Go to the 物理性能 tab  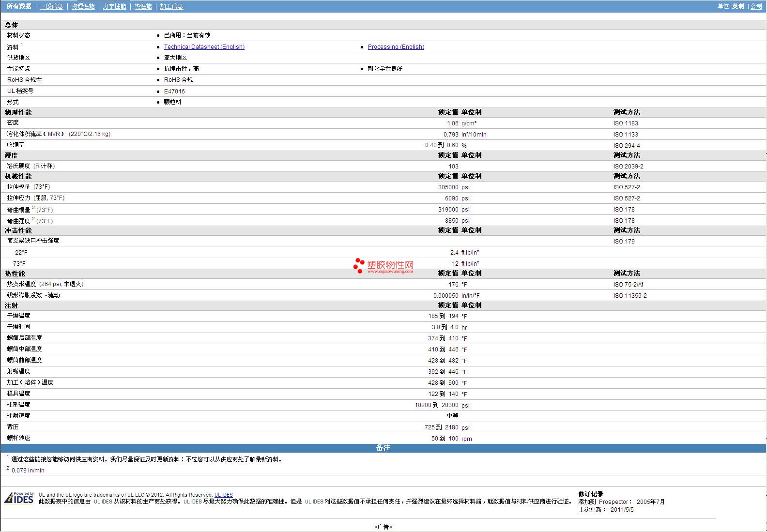tap(83, 6)
